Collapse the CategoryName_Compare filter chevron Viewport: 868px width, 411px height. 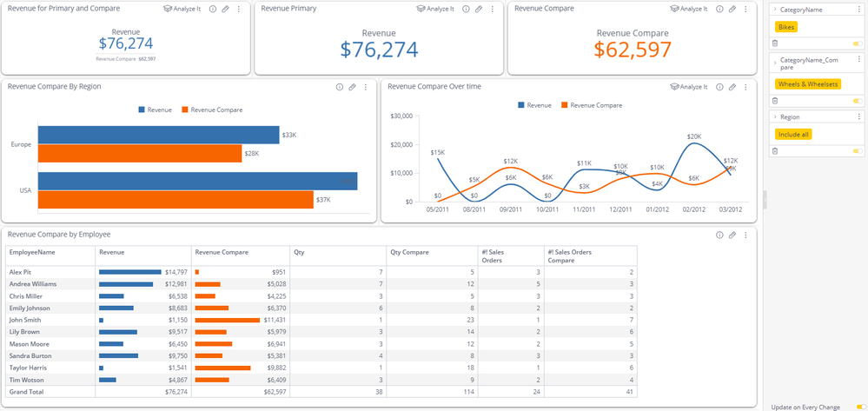click(774, 63)
